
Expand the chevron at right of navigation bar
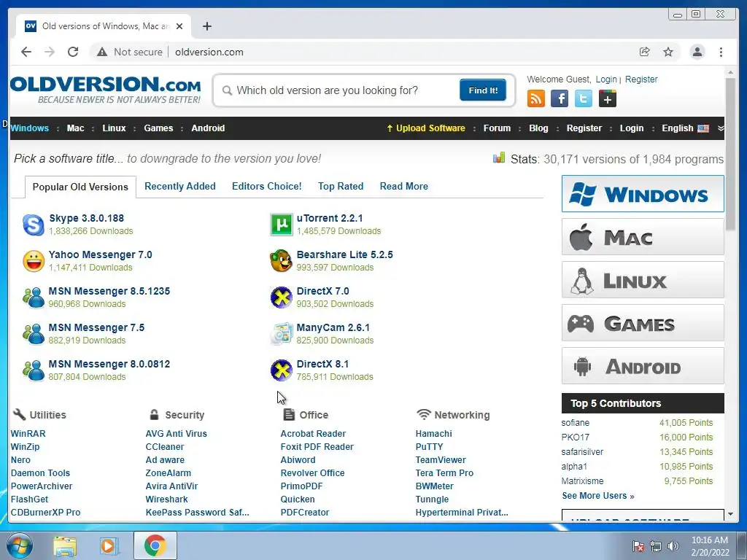pyautogui.click(x=720, y=128)
